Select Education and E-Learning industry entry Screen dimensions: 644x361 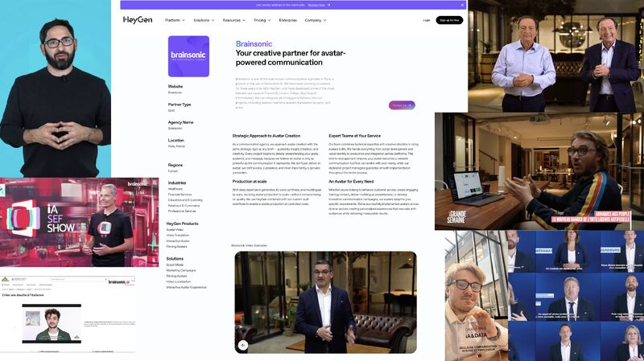pos(185,199)
